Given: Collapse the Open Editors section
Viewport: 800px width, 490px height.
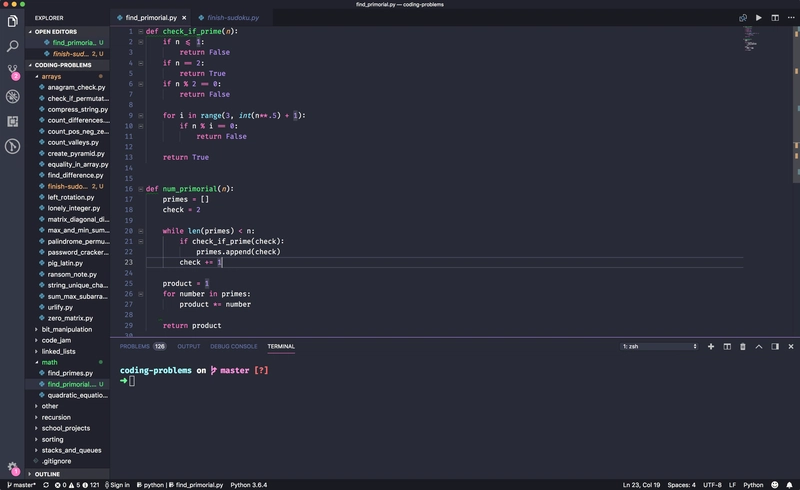Looking at the screenshot, I should 67,32.
